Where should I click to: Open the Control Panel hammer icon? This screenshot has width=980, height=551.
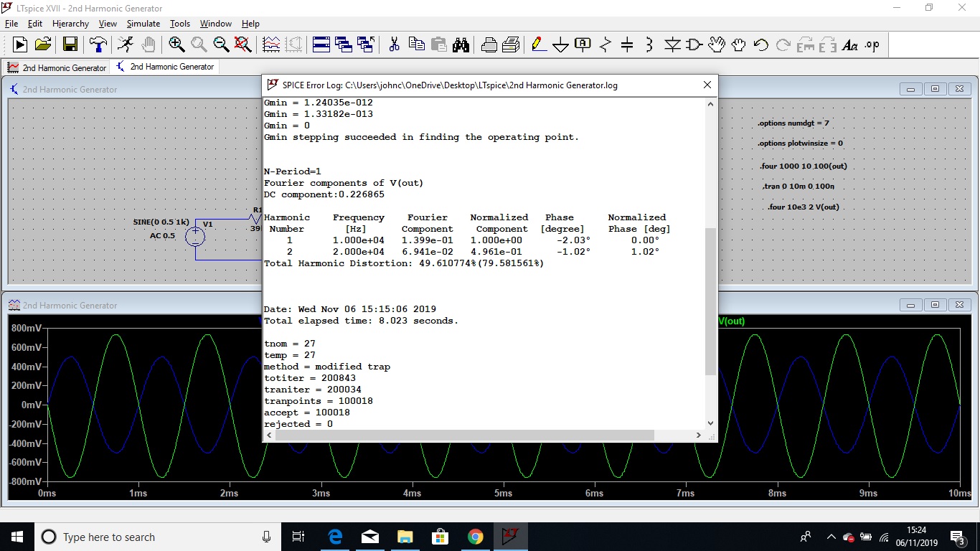[98, 44]
